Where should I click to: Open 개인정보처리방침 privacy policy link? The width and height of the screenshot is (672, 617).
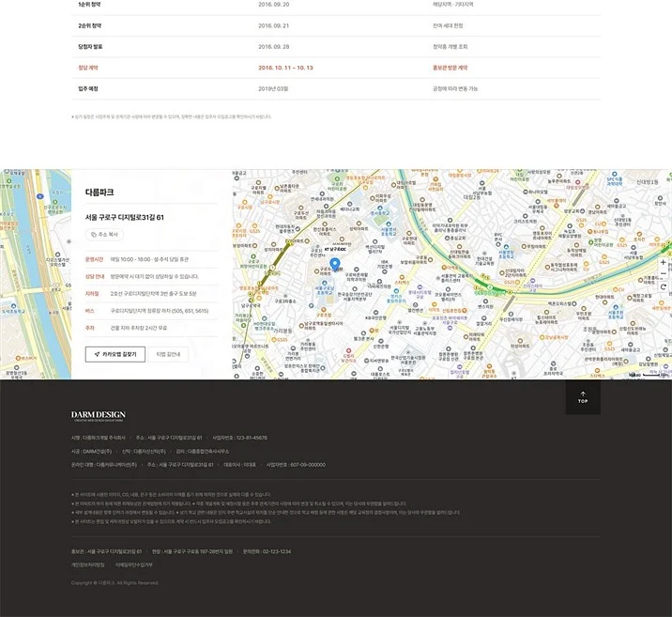pos(88,565)
